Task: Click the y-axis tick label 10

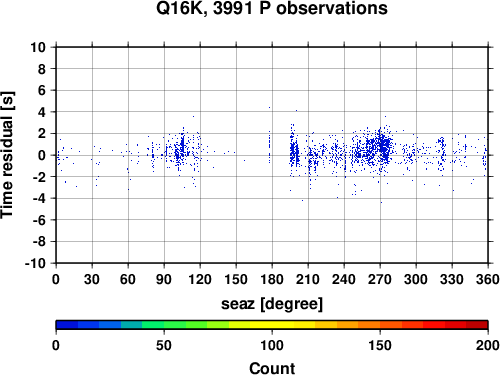Action: [38, 47]
